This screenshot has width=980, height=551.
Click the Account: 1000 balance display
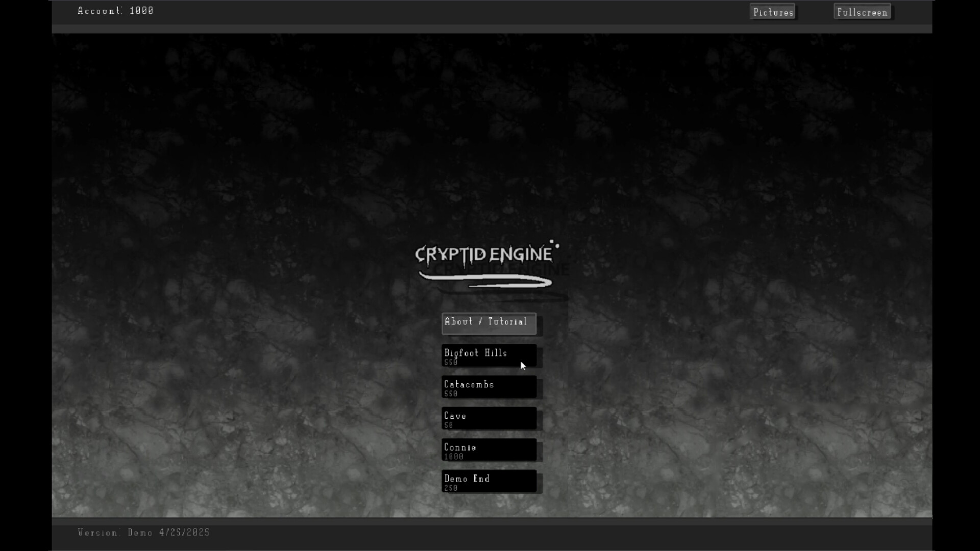pyautogui.click(x=115, y=10)
